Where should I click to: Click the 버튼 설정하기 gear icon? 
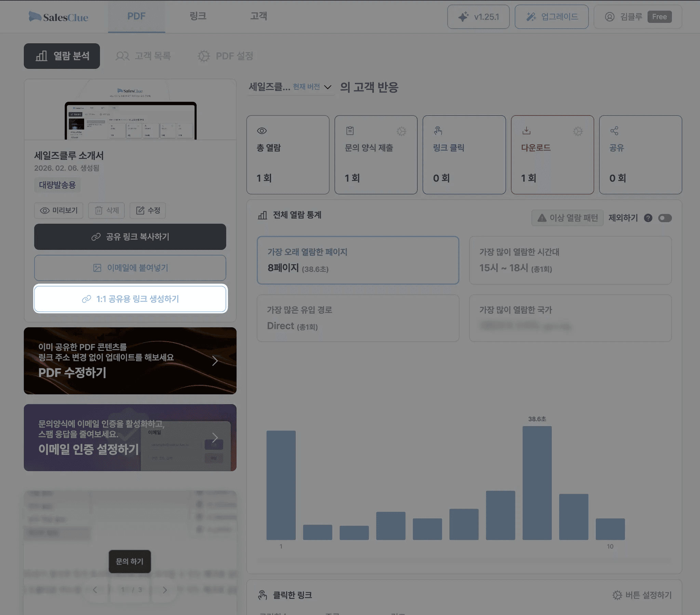click(617, 595)
